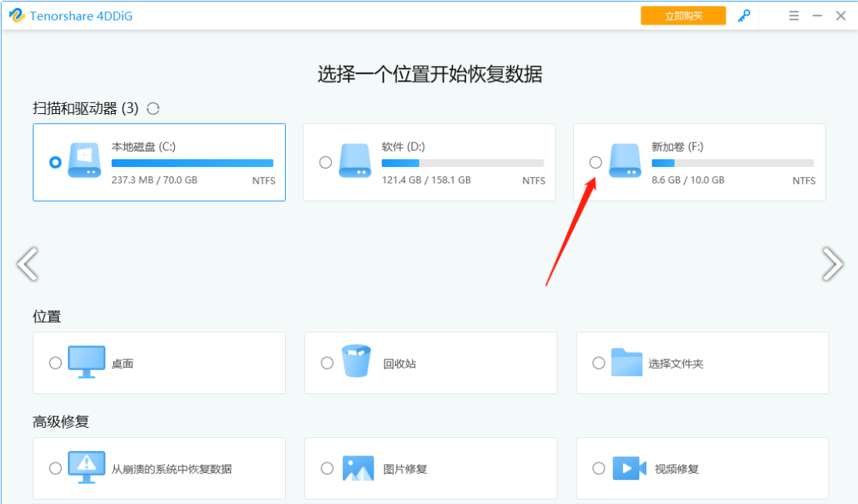Click the 新加卷 (F:) drive icon
Screen dimensions: 858x504
625,160
